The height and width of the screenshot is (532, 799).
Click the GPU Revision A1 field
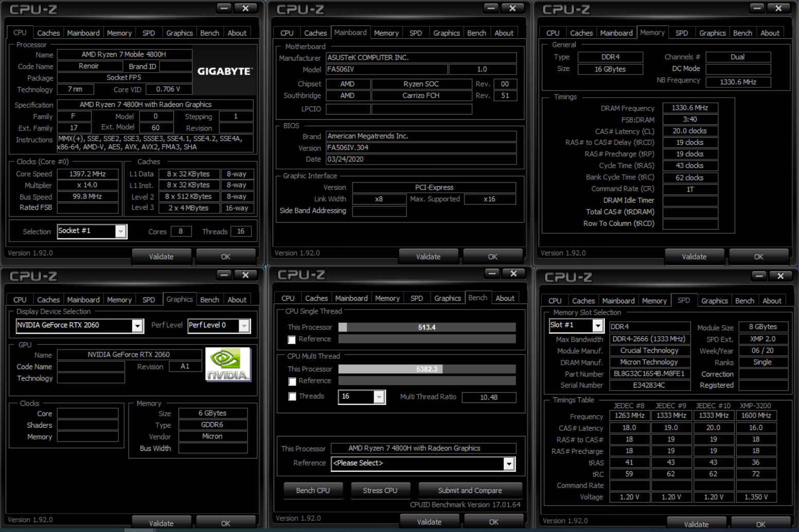click(x=185, y=367)
